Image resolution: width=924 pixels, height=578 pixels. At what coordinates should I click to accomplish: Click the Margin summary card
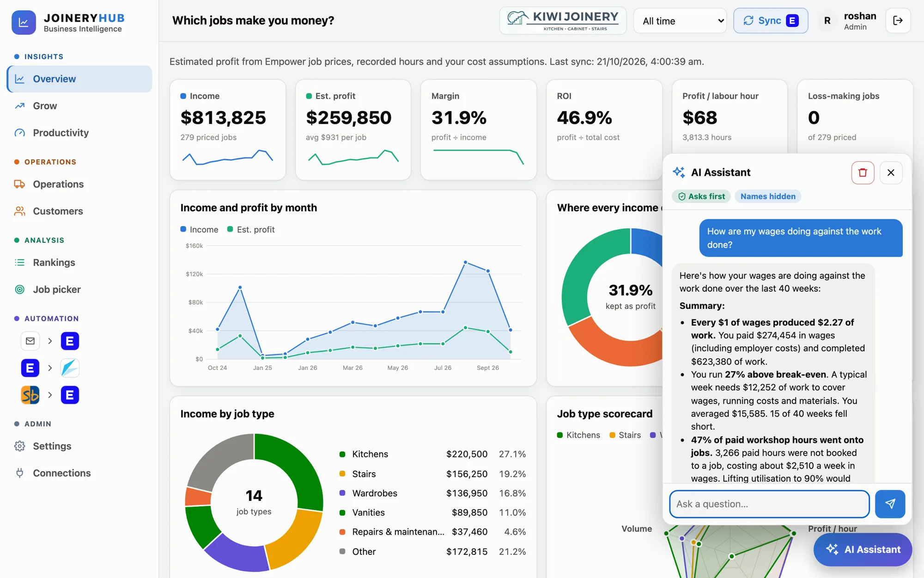pyautogui.click(x=479, y=130)
